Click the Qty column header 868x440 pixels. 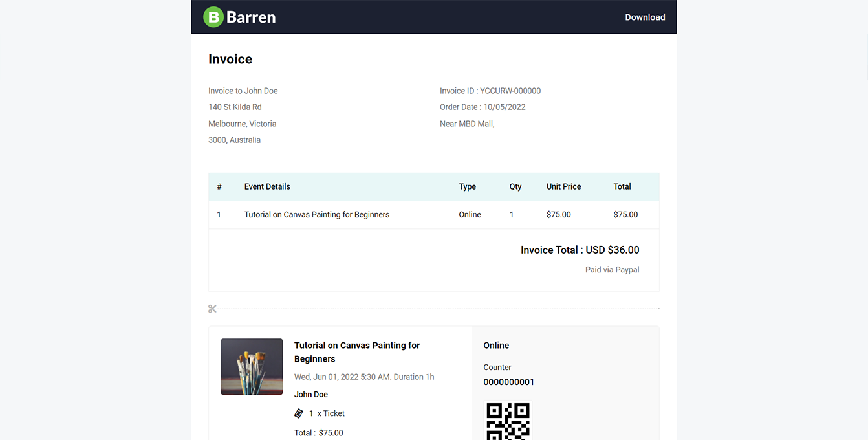coord(515,186)
